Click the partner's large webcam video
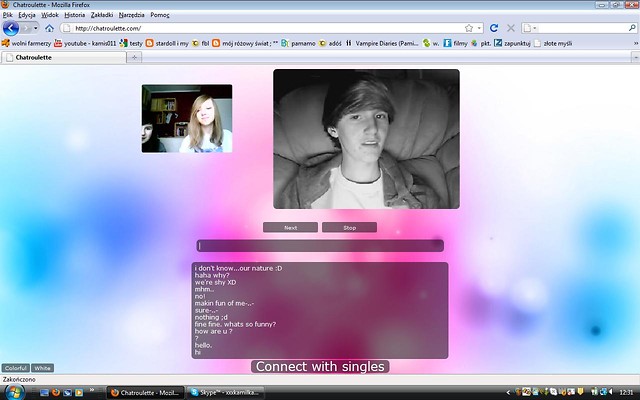Screen dimensions: 640x400 (366, 139)
